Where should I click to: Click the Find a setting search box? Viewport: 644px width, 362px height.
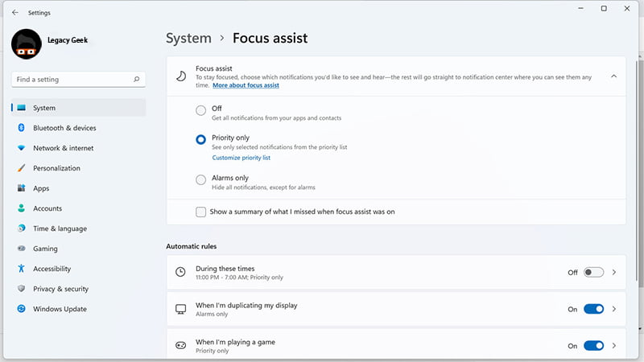coord(78,79)
